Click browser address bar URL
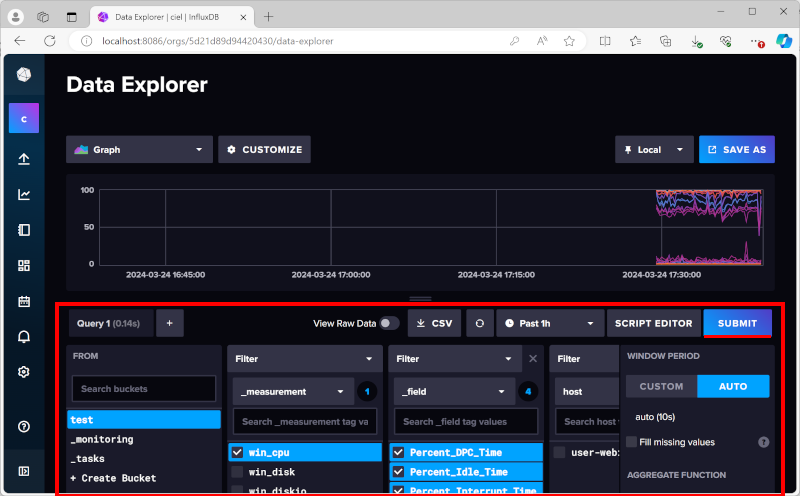The height and width of the screenshot is (496, 800). point(217,41)
